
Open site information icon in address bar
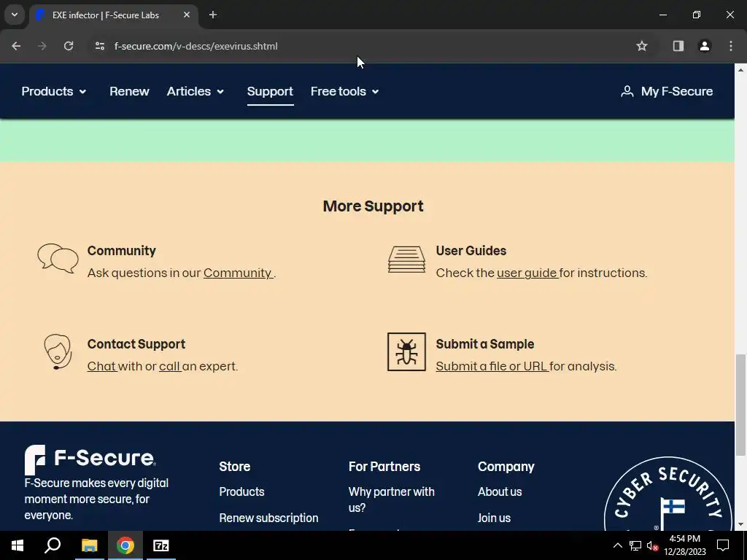pyautogui.click(x=99, y=46)
